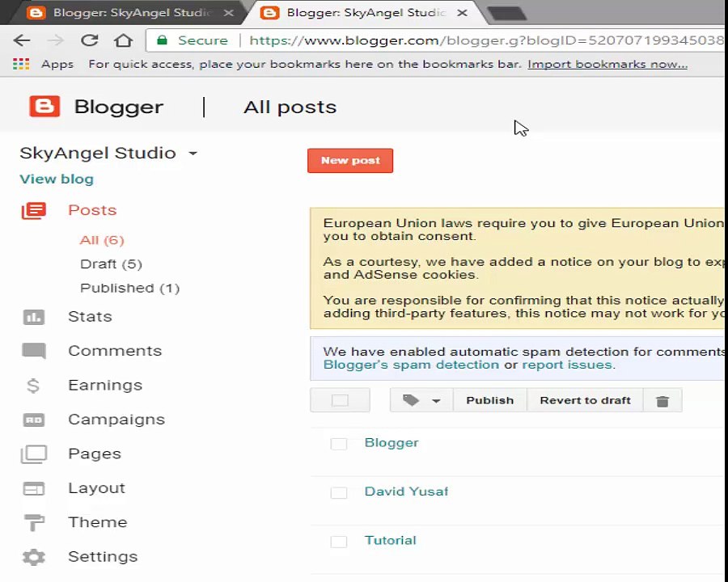This screenshot has width=728, height=582.
Task: Click the red Posts sidebar icon
Action: (33, 211)
